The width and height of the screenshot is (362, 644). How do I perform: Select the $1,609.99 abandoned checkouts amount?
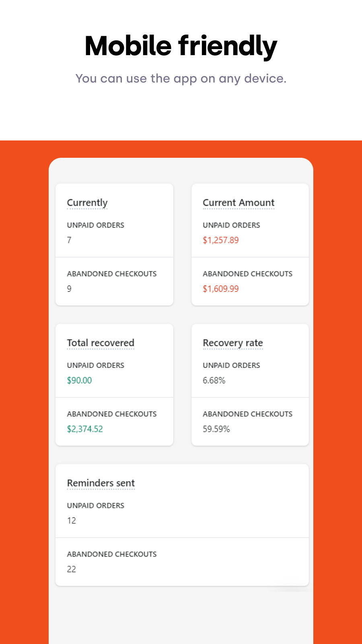pyautogui.click(x=220, y=289)
